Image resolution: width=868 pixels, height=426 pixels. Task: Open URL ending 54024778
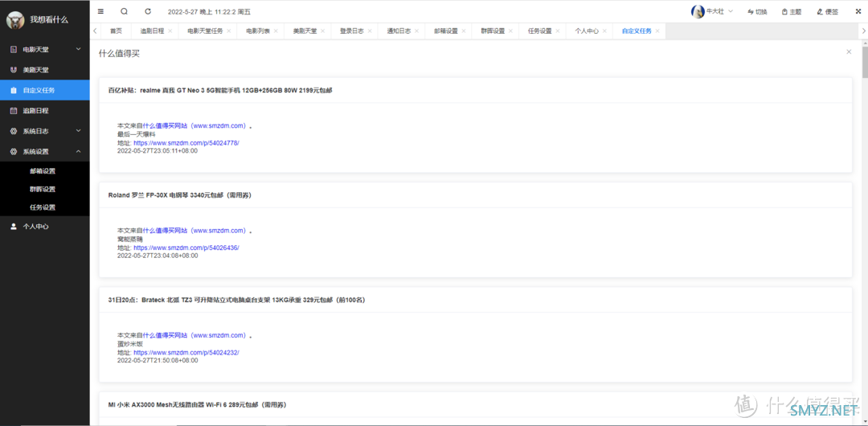pos(186,142)
